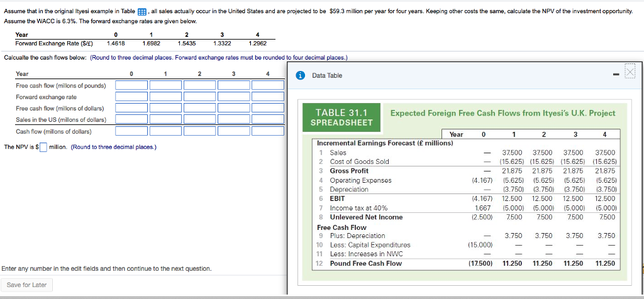
Task: Click the Incremental Earnings Forecast heading
Action: pos(386,143)
